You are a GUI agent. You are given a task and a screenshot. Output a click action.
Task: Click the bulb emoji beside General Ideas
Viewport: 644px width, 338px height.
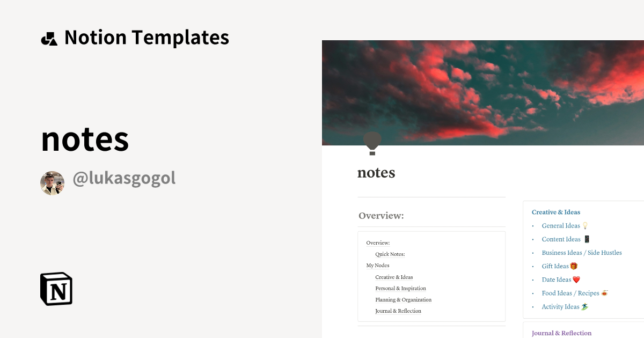pyautogui.click(x=585, y=225)
